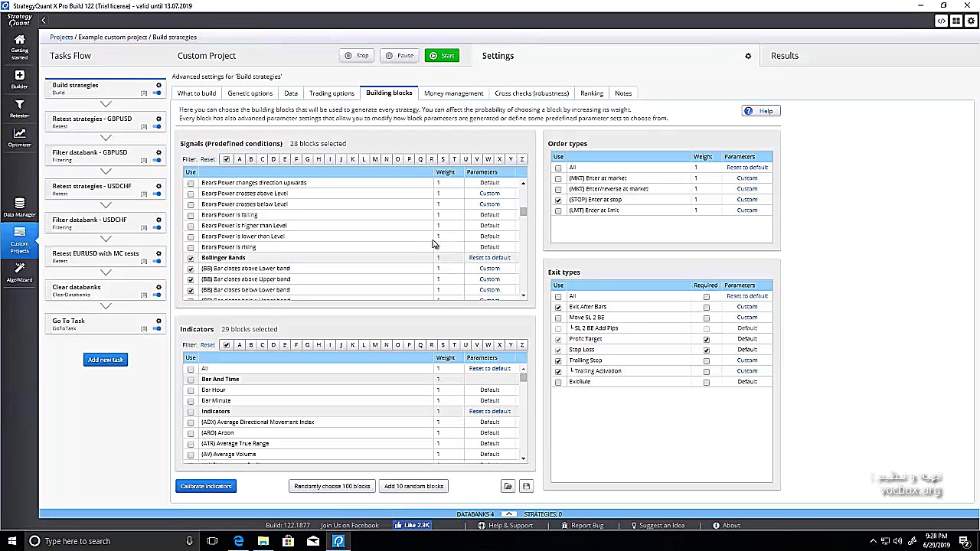
Task: Click Calibrate indicators button
Action: (x=206, y=486)
